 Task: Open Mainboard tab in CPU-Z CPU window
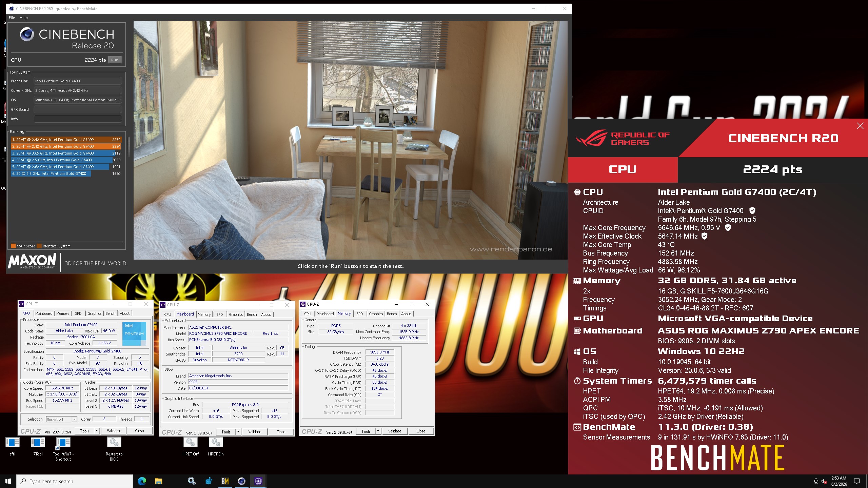[44, 313]
